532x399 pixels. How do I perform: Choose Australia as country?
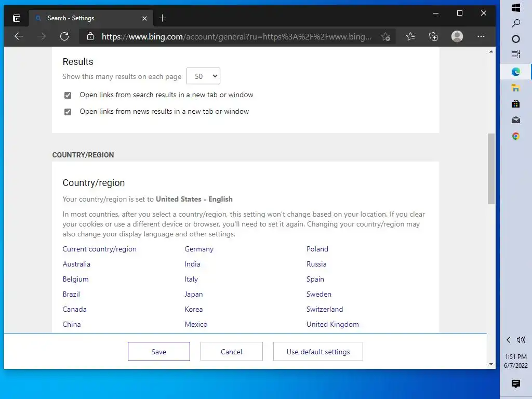[76, 264]
